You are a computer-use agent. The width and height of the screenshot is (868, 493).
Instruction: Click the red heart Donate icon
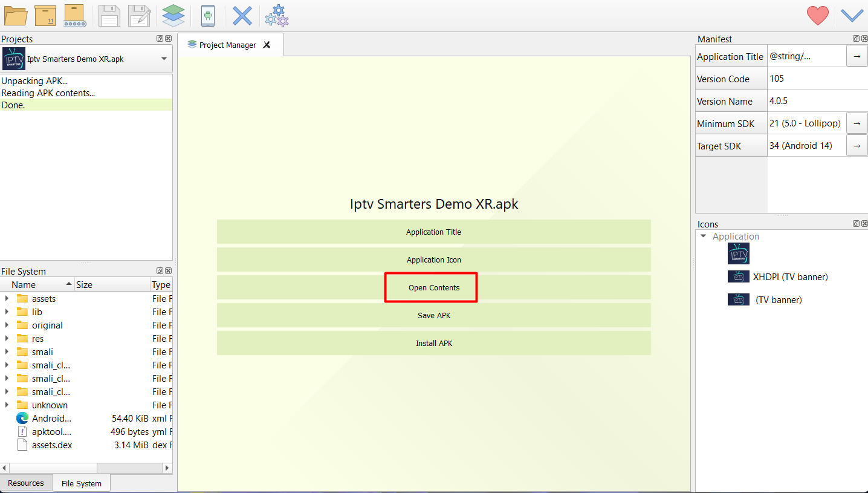[818, 16]
